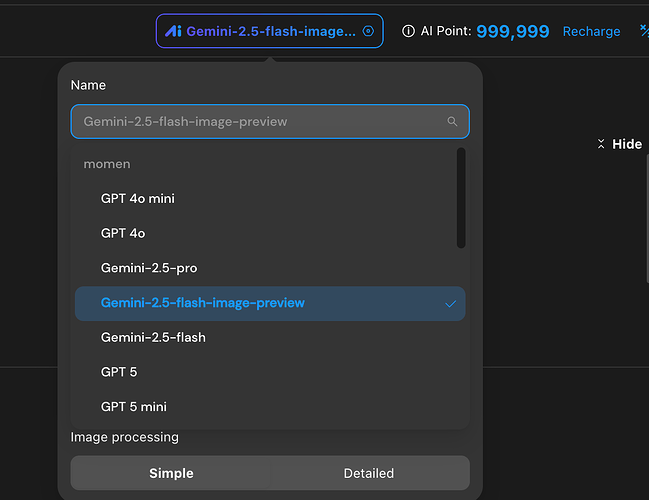Click the momen group header
The height and width of the screenshot is (500, 649).
[x=107, y=164]
